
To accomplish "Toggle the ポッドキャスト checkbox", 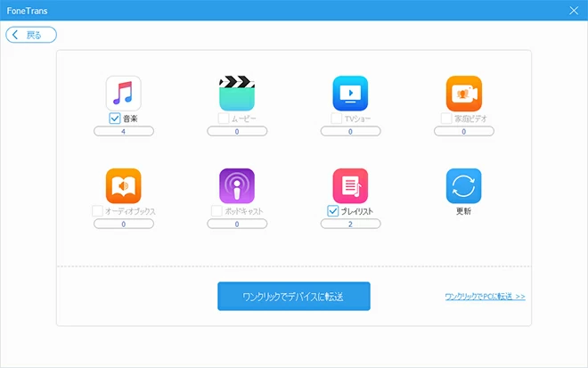I will [216, 211].
